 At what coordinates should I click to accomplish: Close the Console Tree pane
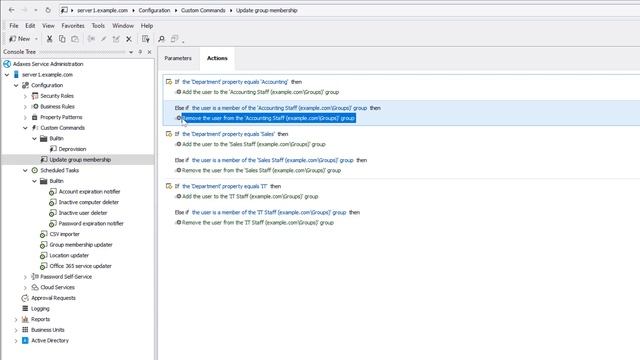tap(149, 52)
